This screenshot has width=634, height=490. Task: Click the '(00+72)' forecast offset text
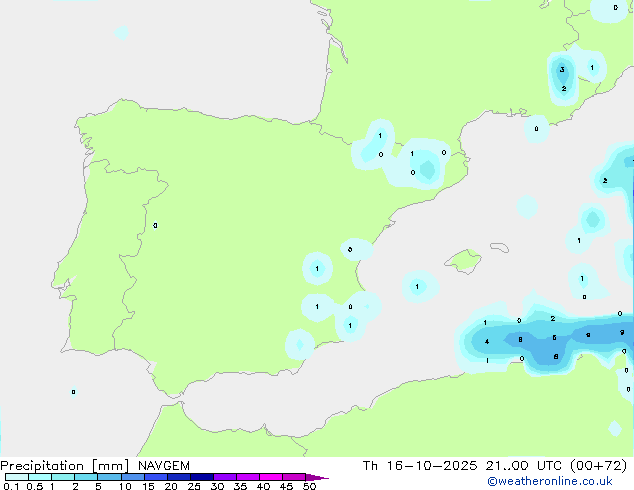(598, 466)
